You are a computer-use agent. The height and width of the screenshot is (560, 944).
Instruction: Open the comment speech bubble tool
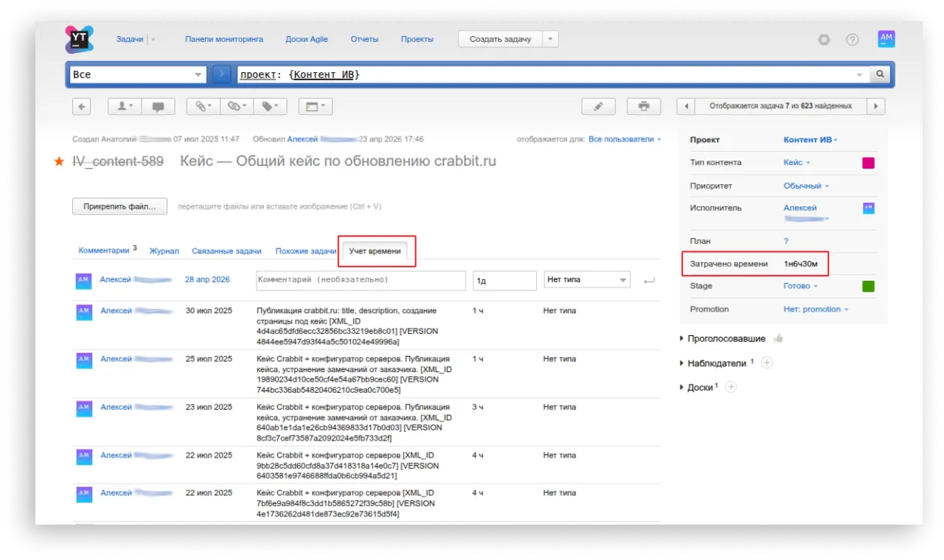point(158,106)
